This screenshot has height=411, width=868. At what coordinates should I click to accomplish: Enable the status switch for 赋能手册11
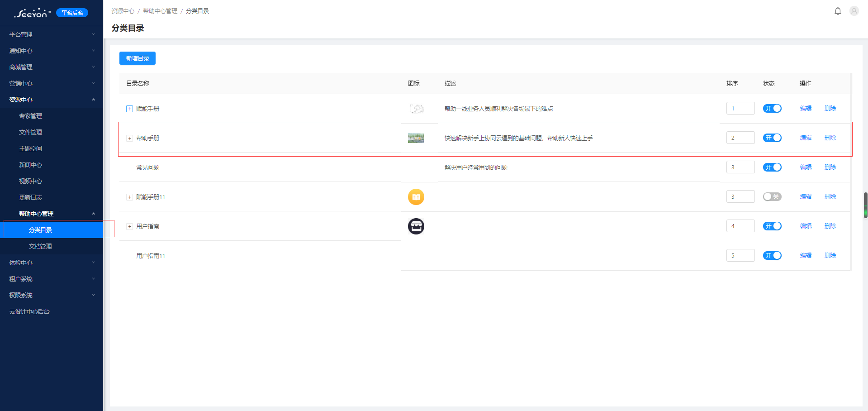pyautogui.click(x=772, y=197)
